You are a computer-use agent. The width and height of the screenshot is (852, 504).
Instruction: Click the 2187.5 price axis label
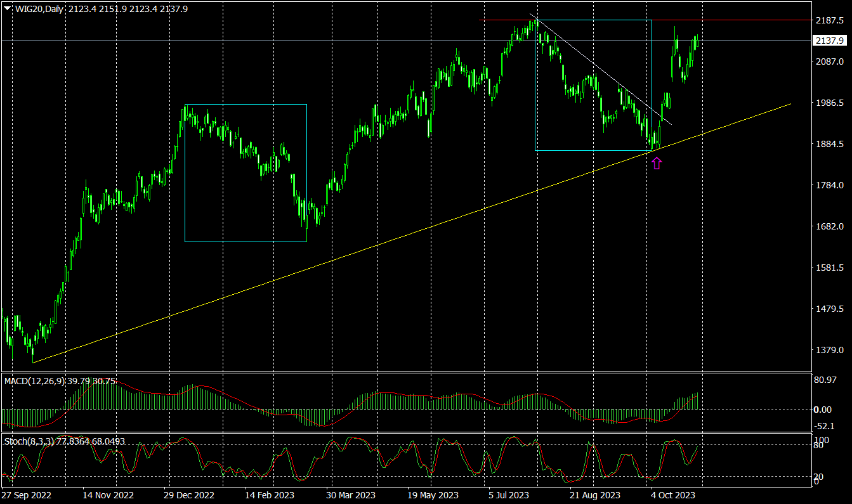[829, 20]
